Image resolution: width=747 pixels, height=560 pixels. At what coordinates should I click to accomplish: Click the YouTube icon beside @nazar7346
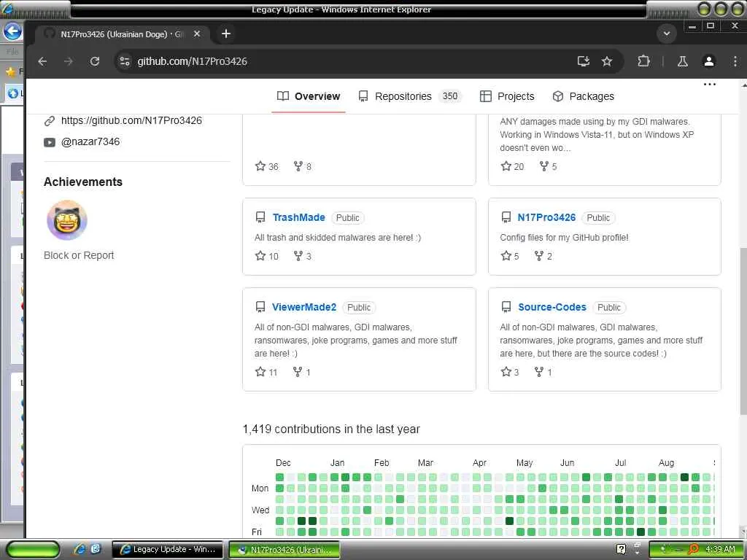point(50,142)
